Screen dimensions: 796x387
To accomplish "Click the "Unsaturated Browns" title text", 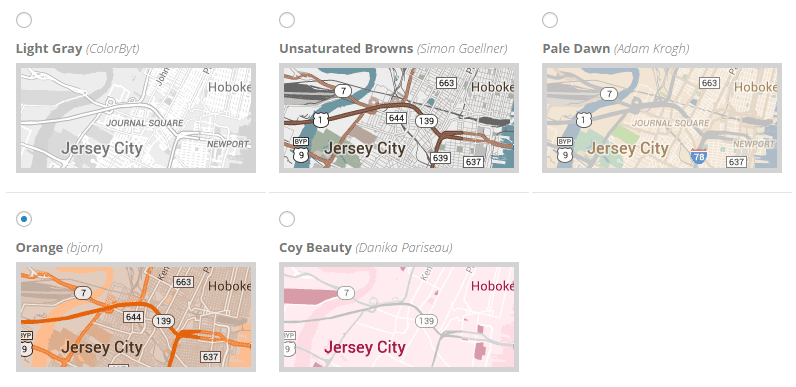I will (x=346, y=49).
